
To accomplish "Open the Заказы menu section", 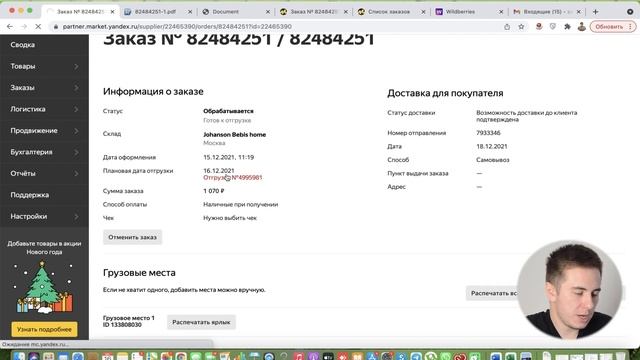I will click(x=22, y=88).
